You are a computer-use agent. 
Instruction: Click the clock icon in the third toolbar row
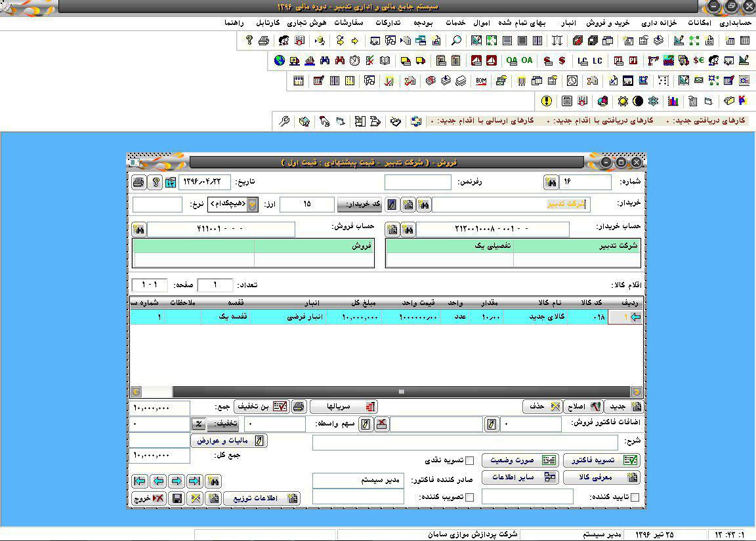coord(572,81)
